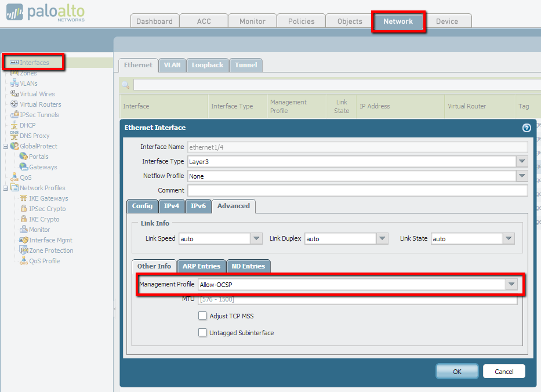Click into the MTU field
The image size is (541, 392).
(357, 299)
